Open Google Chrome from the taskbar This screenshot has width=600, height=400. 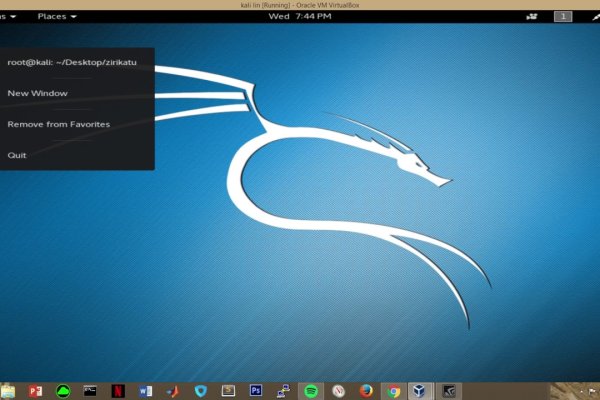click(x=394, y=390)
